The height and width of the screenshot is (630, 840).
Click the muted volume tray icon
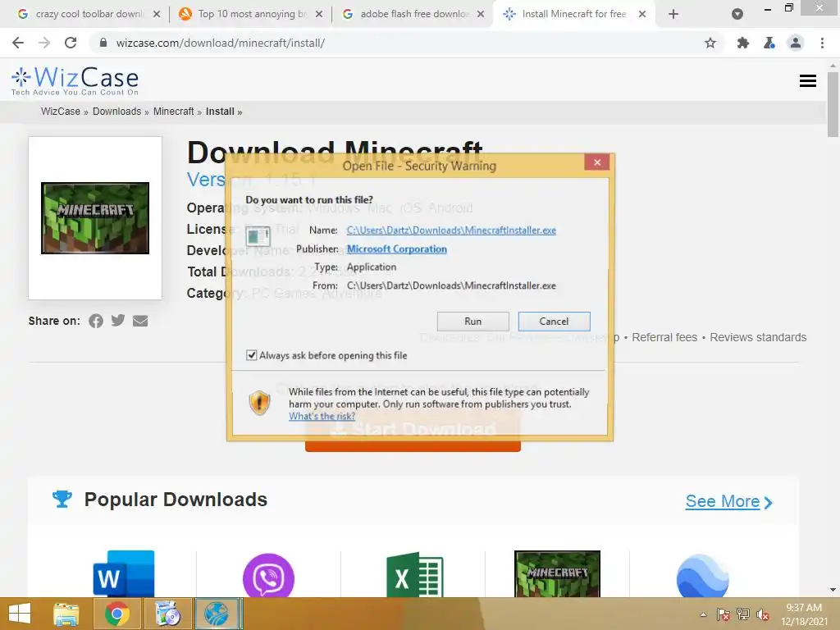pos(763,614)
